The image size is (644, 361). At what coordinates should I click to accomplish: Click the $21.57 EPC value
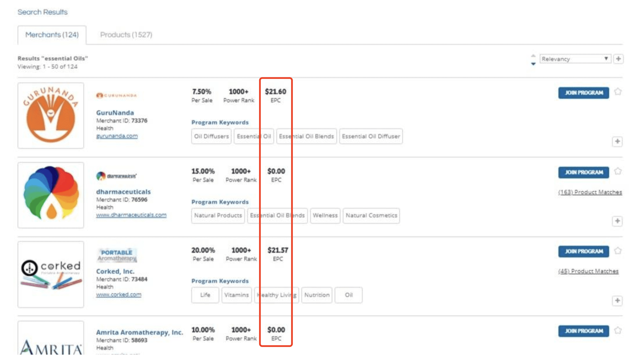tap(278, 250)
